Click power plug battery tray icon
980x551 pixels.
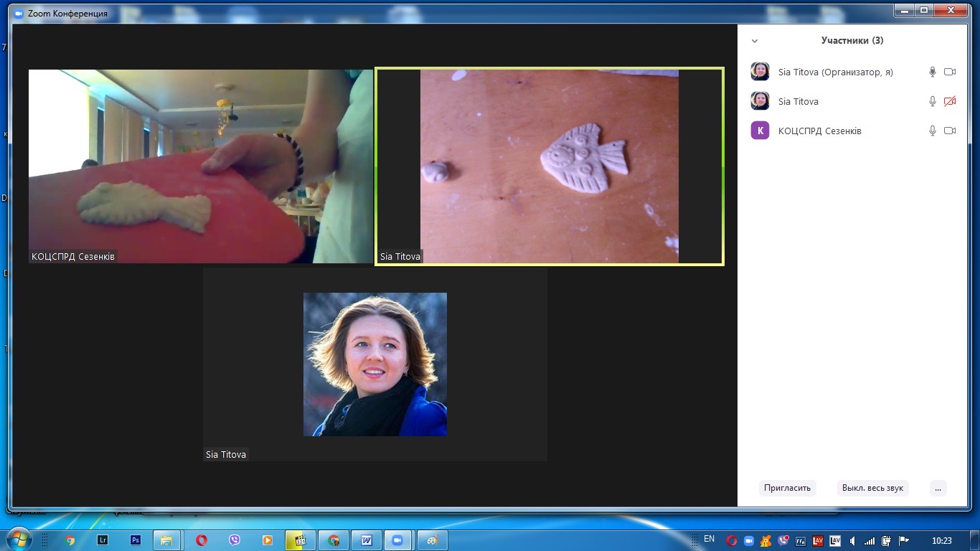click(x=887, y=541)
